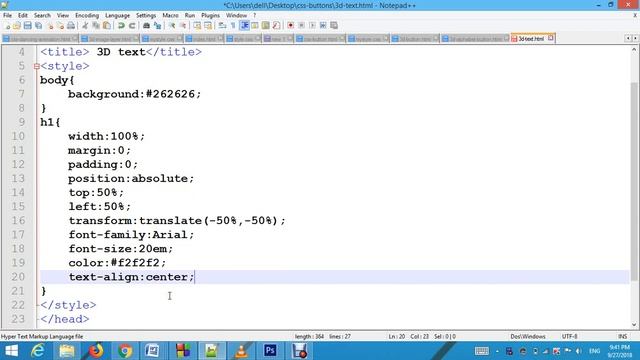Viewport: 640px width, 360px height.
Task: Open the Run menu
Action: (x=190, y=16)
